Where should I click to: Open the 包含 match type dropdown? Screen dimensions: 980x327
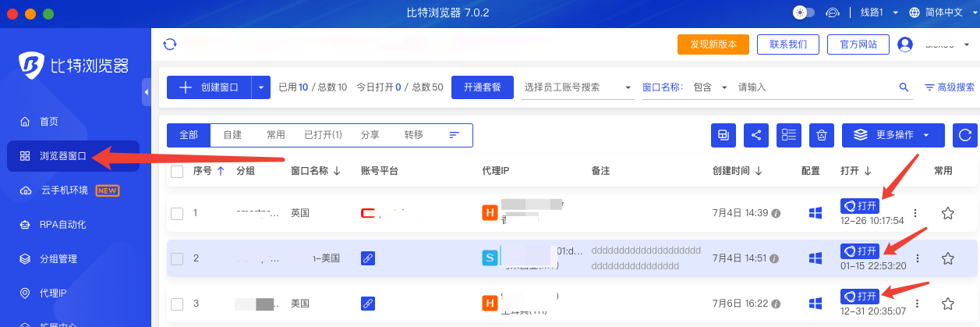point(710,87)
